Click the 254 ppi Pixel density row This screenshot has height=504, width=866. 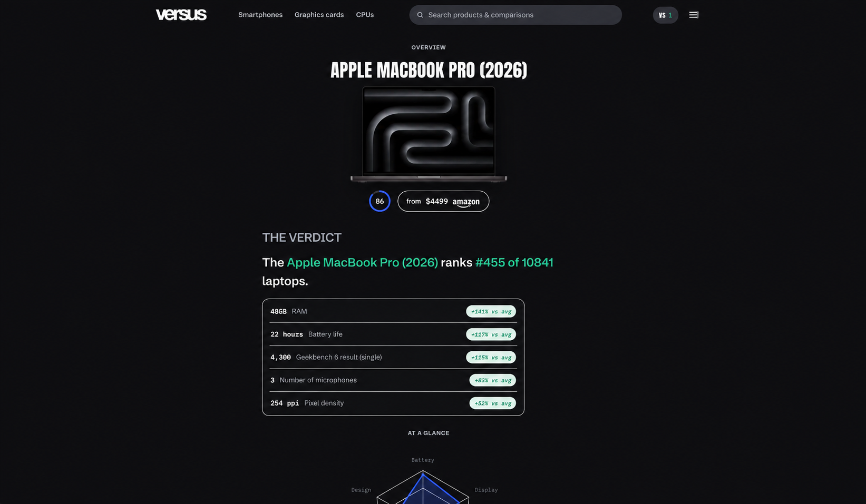[x=393, y=403]
